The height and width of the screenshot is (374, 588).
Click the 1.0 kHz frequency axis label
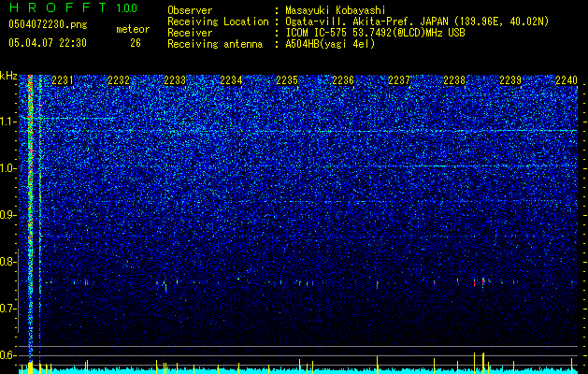[x=8, y=168]
